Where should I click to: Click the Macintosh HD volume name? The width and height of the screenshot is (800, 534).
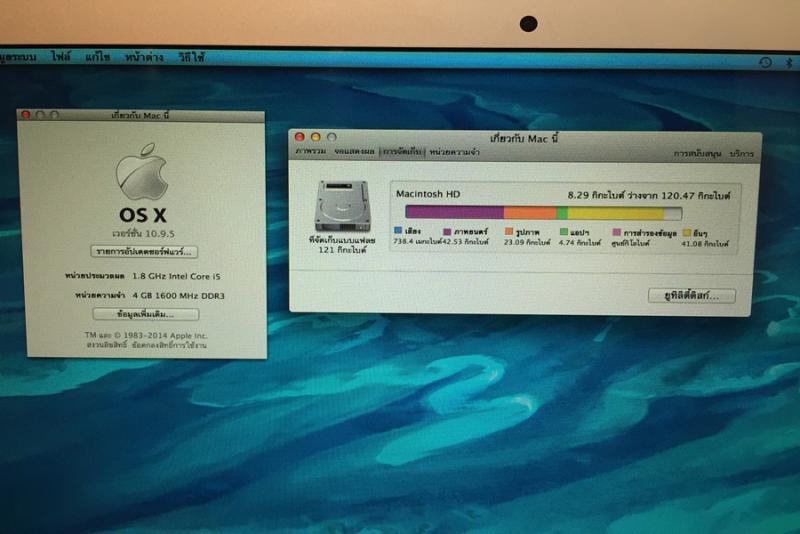pyautogui.click(x=428, y=194)
